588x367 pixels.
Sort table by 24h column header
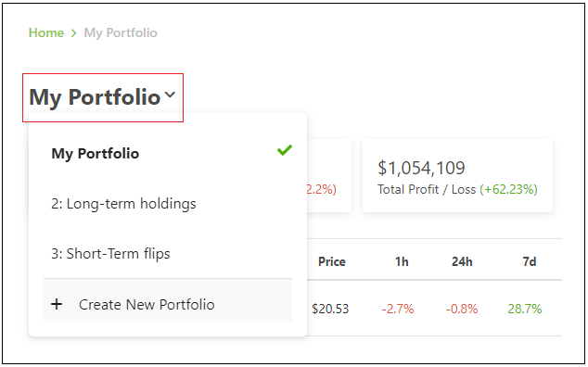click(462, 261)
